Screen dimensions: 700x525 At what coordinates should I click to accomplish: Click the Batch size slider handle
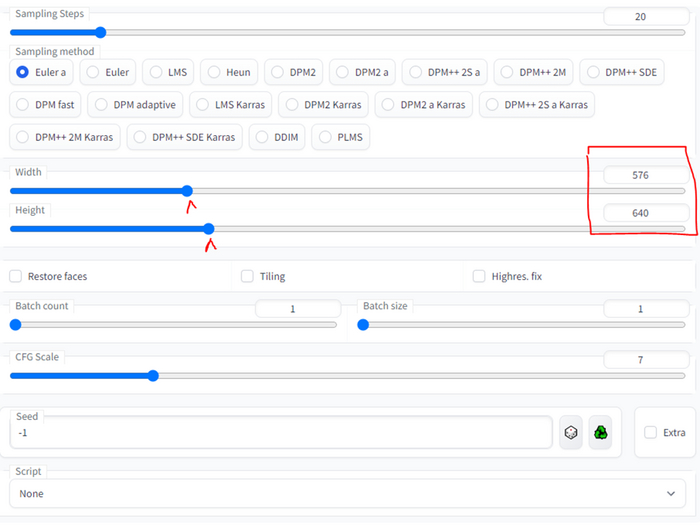pos(363,325)
